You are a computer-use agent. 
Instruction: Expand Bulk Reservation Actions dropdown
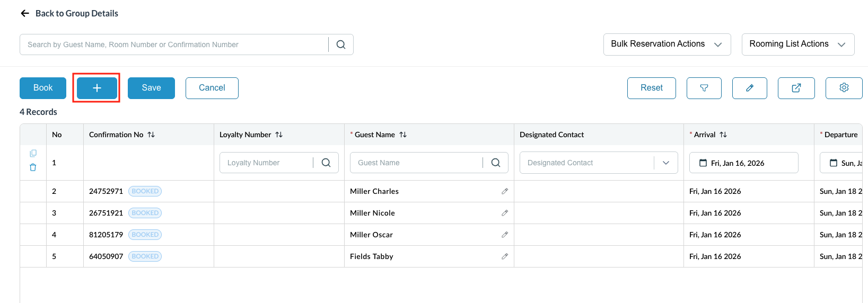667,44
